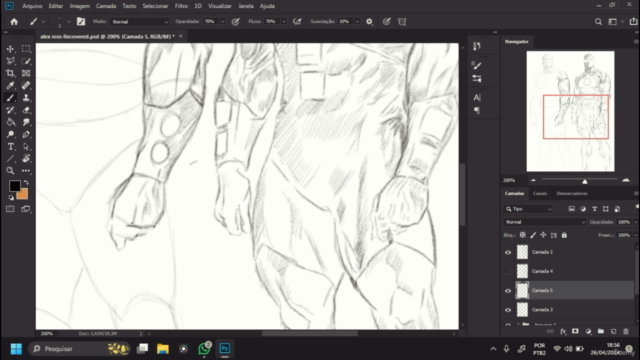Open the Filtro menu
Image resolution: width=640 pixels, height=360 pixels.
click(181, 6)
